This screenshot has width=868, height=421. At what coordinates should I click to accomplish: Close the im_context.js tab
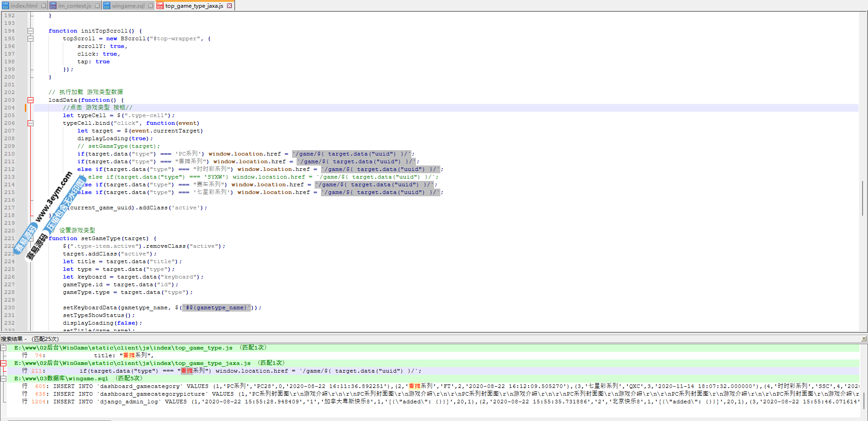click(x=97, y=6)
